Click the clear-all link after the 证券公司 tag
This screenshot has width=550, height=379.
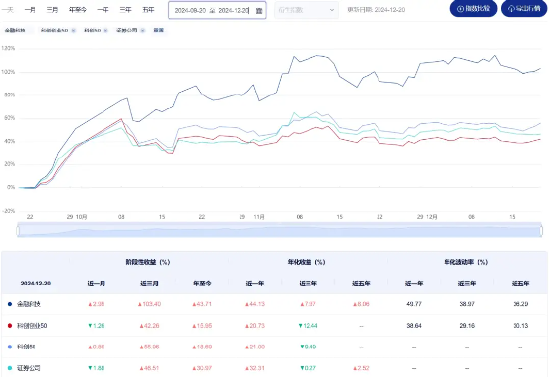[x=159, y=30]
